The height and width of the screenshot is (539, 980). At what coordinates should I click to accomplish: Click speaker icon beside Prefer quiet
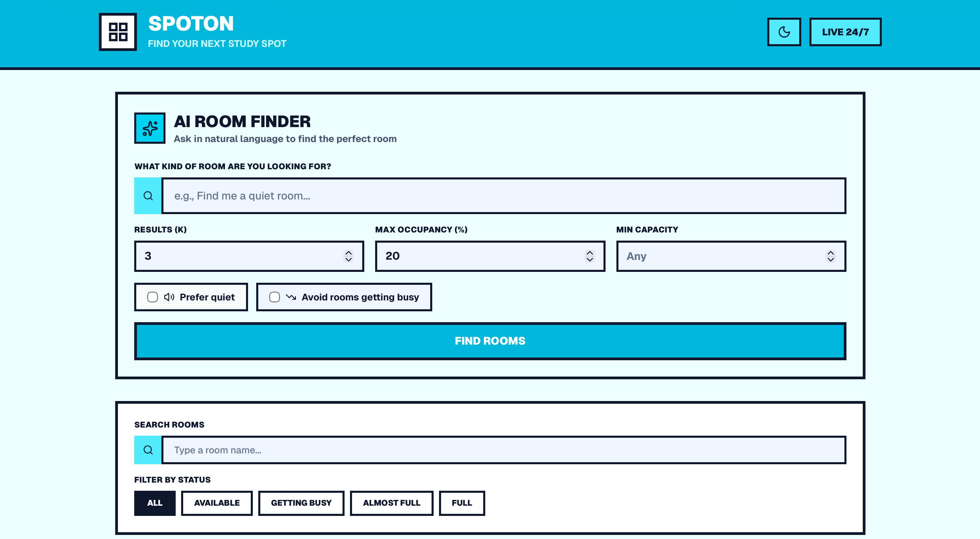coord(169,297)
